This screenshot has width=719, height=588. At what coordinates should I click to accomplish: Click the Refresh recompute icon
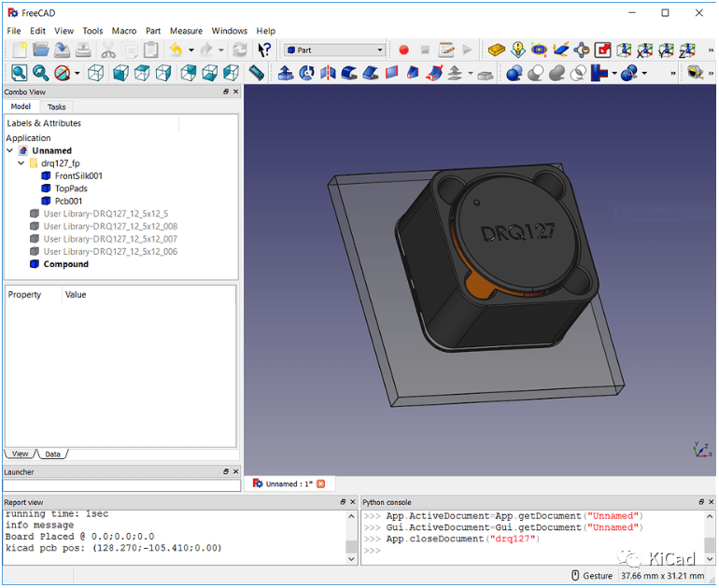click(x=240, y=50)
